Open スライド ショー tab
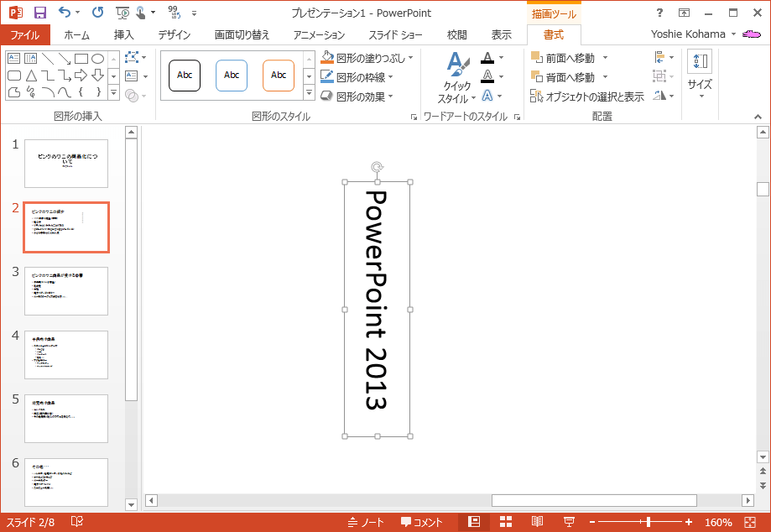 395,35
